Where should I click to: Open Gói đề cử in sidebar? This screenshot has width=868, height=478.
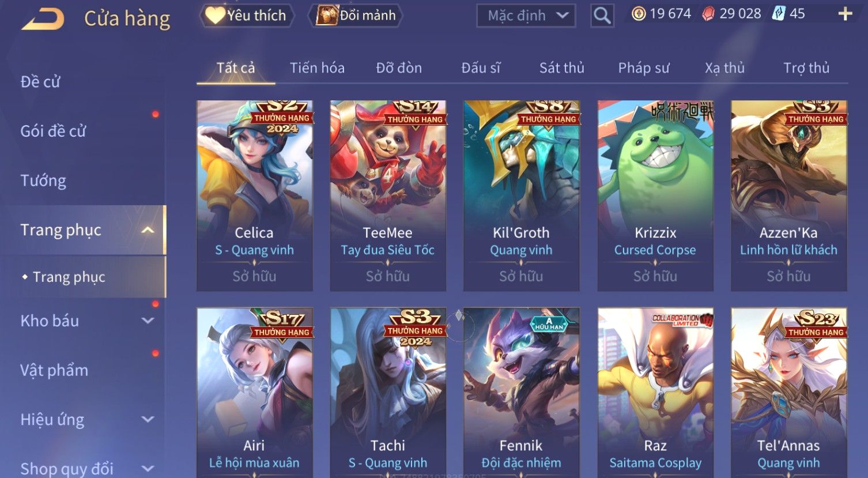[53, 131]
